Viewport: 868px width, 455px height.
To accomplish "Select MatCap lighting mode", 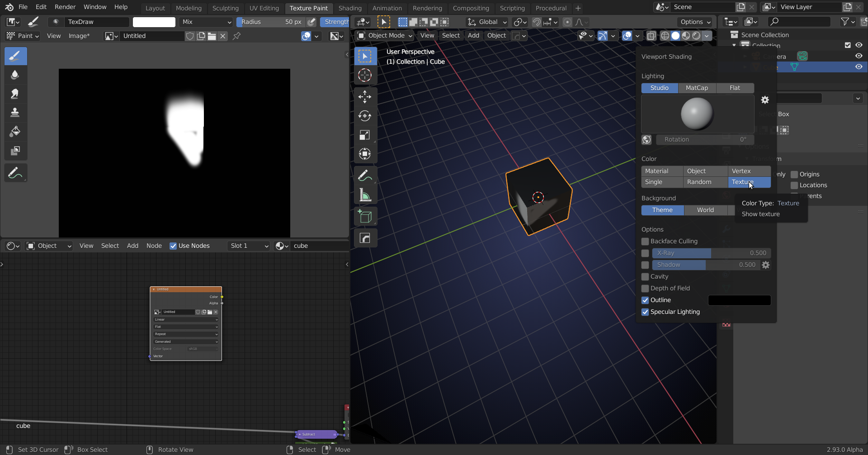I will pos(697,88).
